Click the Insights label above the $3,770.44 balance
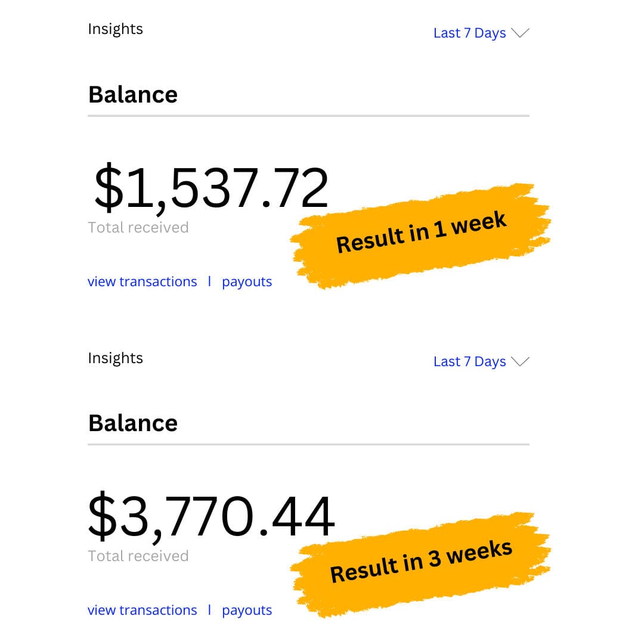Image resolution: width=644 pixels, height=644 pixels. point(115,358)
